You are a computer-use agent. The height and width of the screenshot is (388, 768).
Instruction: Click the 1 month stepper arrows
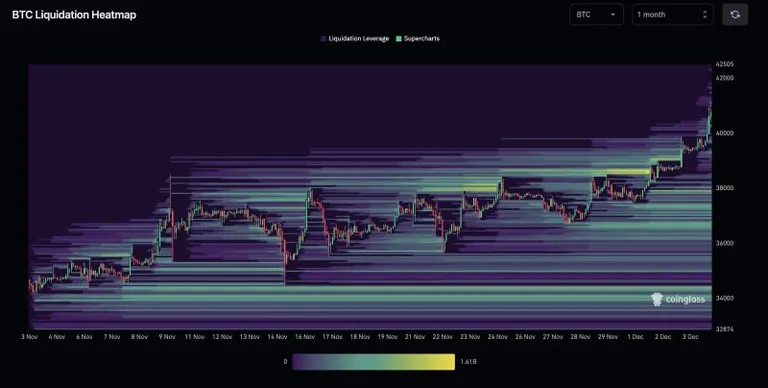click(x=705, y=15)
